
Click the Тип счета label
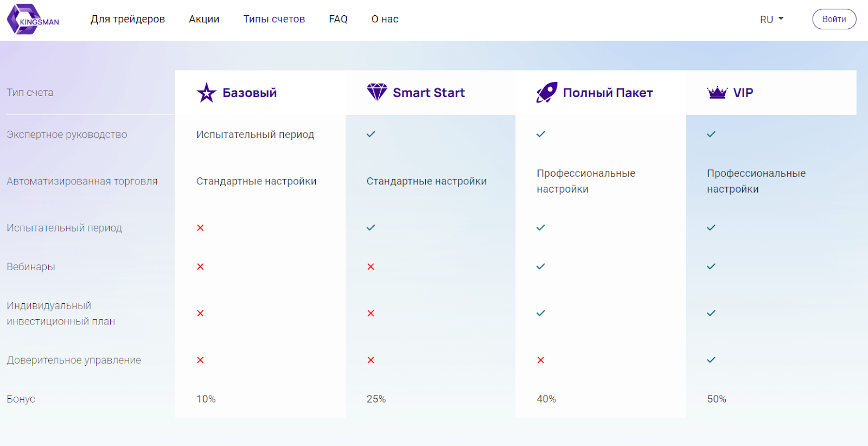coord(30,93)
